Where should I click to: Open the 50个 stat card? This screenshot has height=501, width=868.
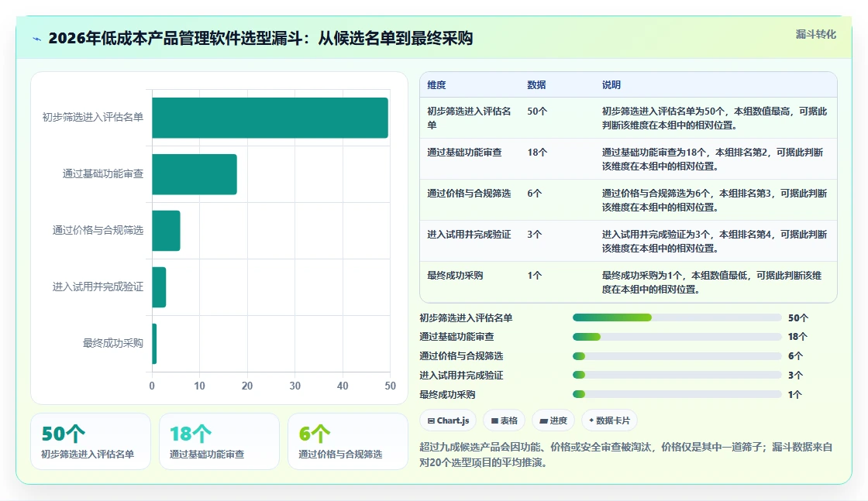click(x=91, y=441)
